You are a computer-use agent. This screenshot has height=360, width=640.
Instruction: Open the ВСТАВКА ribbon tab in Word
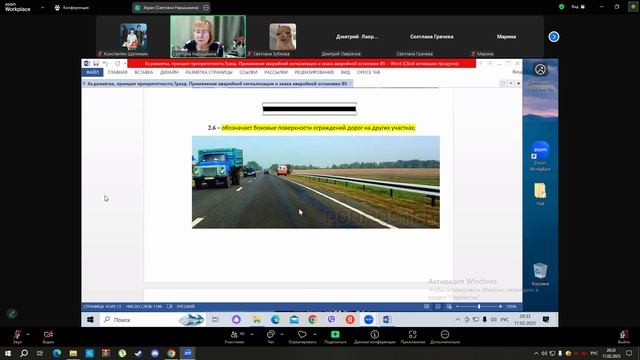click(144, 72)
